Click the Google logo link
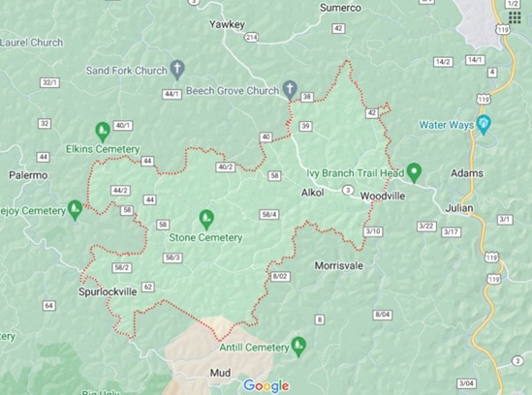The image size is (532, 395). (266, 386)
